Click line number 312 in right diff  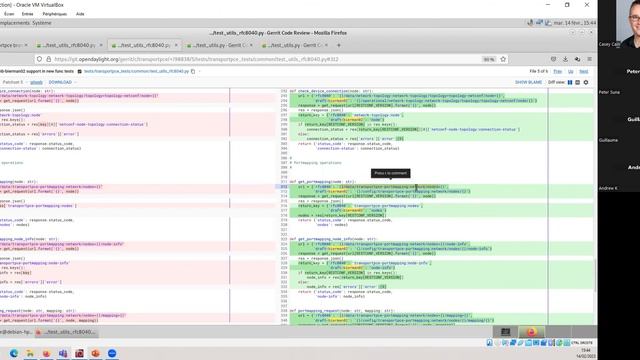(x=284, y=187)
